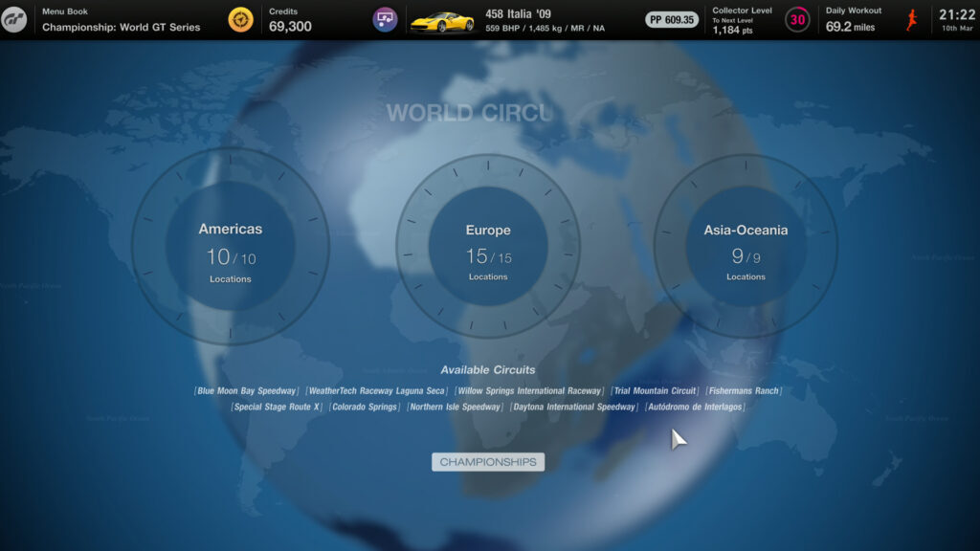Select the yellow 458 Italia car thumbnail
Screen dimensions: 980x551
pyautogui.click(x=442, y=22)
